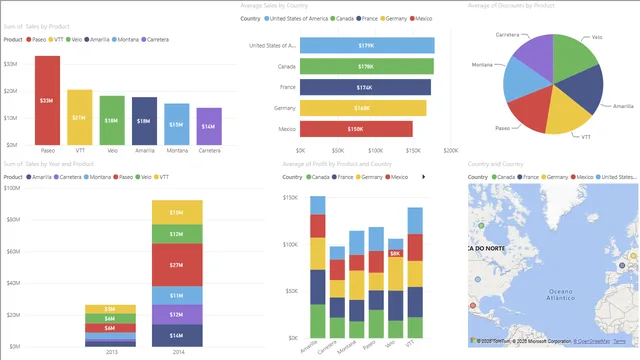The height and width of the screenshot is (360, 640).
Task: Select the Paseo legend swatch in Sum of Sales by Product
Action: 29,40
